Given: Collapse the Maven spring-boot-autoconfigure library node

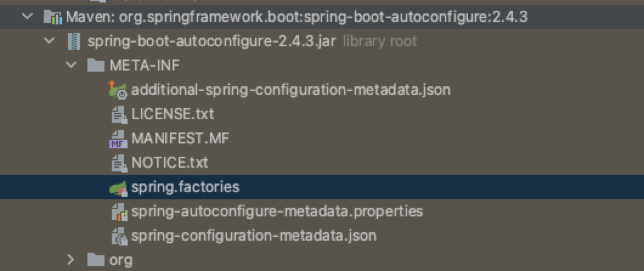Looking at the screenshot, I should (x=27, y=17).
